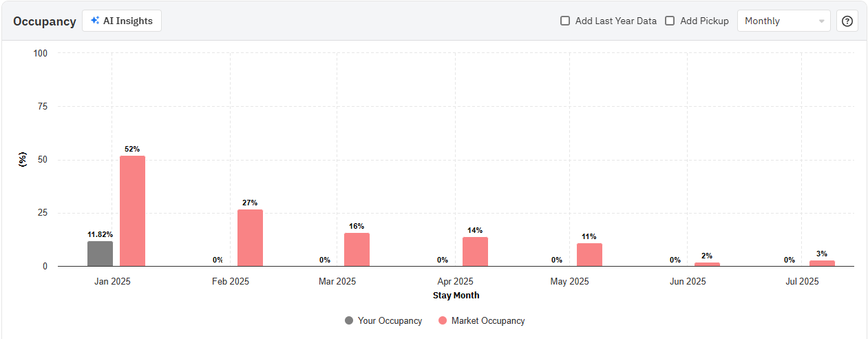Click the Your Occupancy legend label
Image resolution: width=868 pixels, height=339 pixels.
click(390, 320)
